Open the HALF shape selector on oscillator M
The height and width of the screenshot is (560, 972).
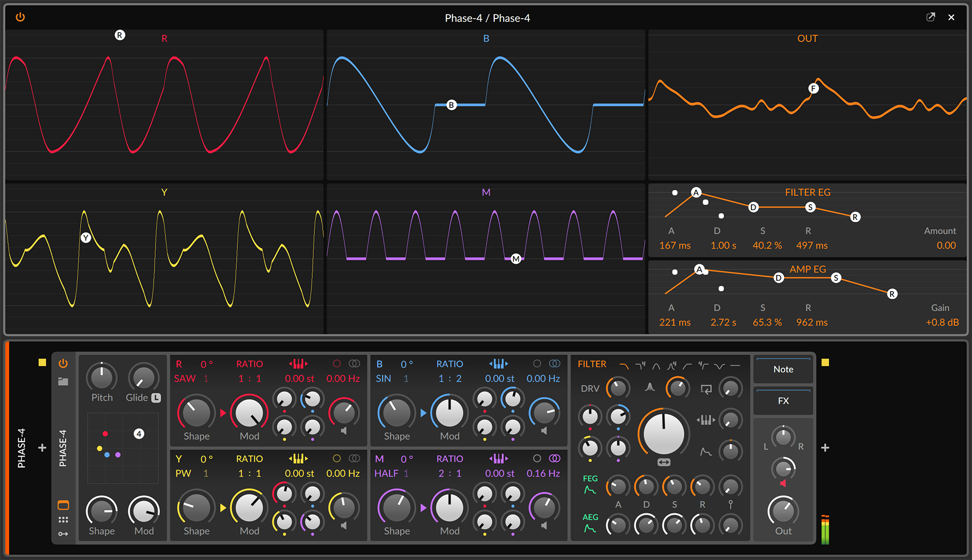tap(386, 473)
